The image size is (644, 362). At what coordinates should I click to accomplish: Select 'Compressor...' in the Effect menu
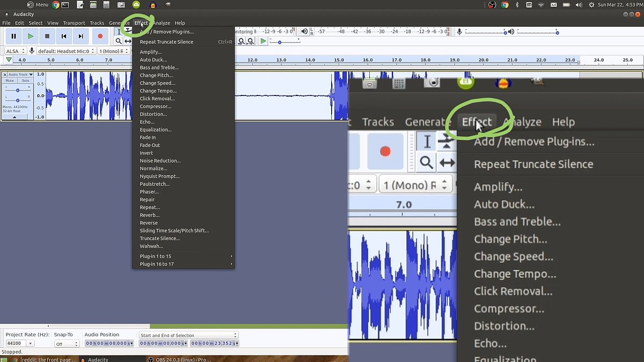184,106
